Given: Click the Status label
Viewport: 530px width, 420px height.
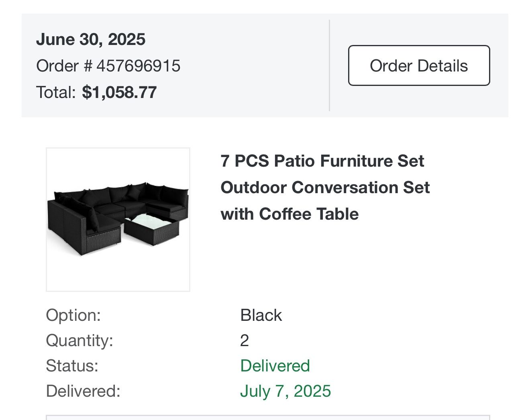Looking at the screenshot, I should coord(72,366).
